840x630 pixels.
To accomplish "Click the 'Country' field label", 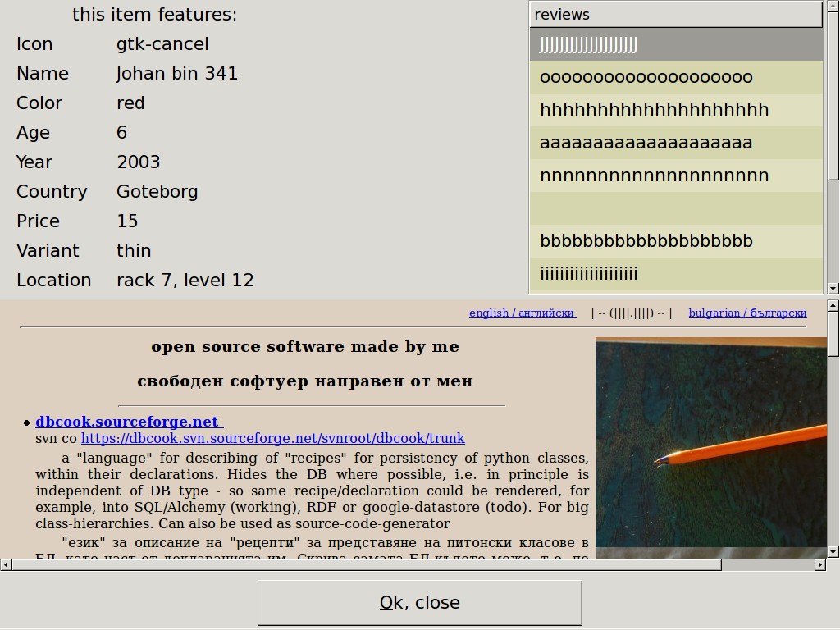I will click(52, 192).
